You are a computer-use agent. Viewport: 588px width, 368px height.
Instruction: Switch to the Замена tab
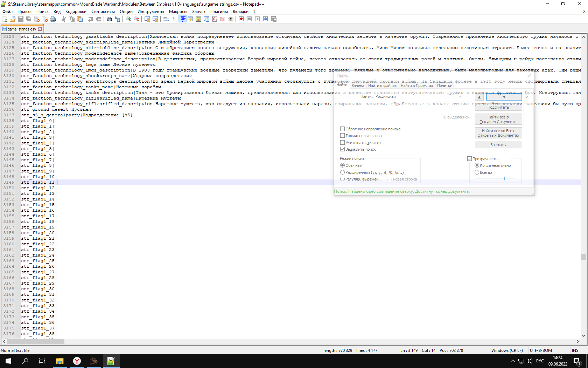358,86
